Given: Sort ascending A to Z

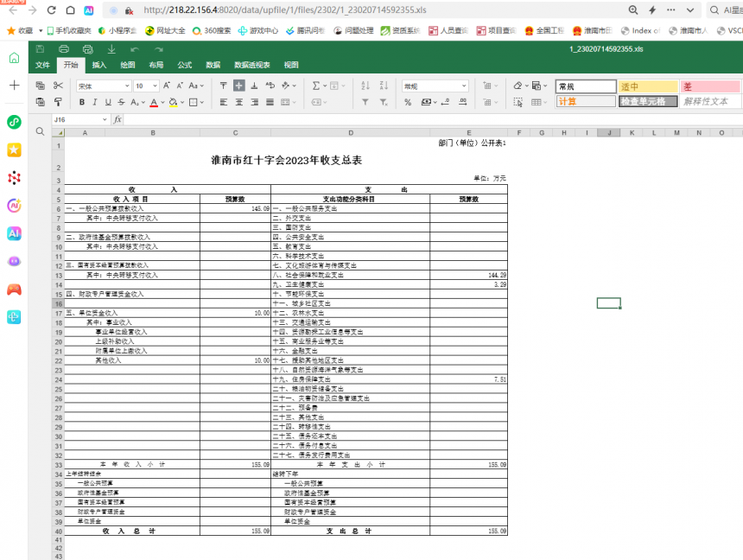Looking at the screenshot, I should (x=365, y=86).
